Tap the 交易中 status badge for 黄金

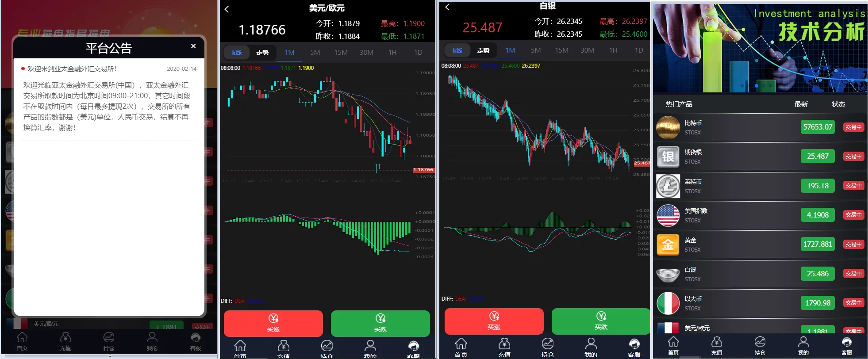coord(853,244)
